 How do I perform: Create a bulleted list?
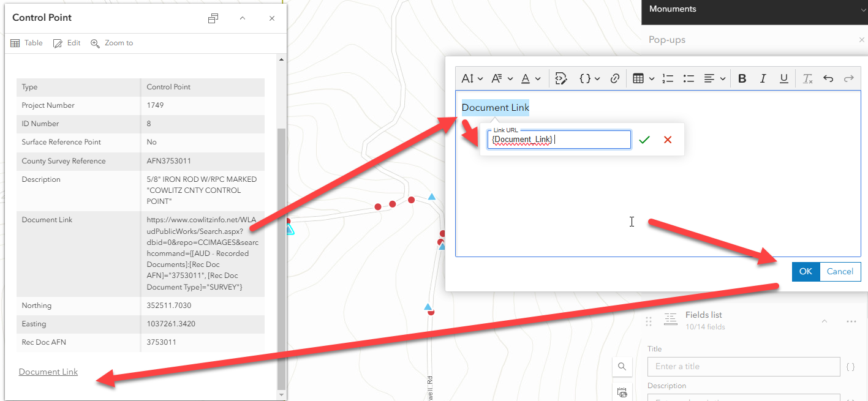click(x=688, y=78)
